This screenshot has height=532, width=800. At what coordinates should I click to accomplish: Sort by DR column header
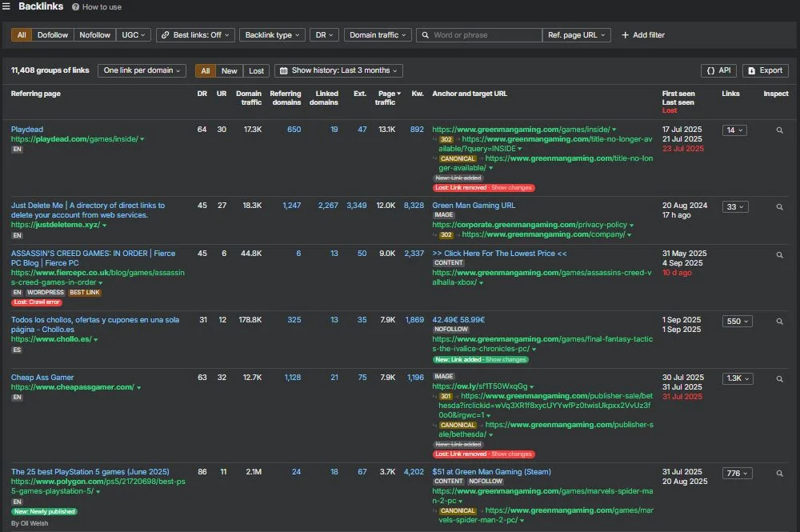click(202, 94)
